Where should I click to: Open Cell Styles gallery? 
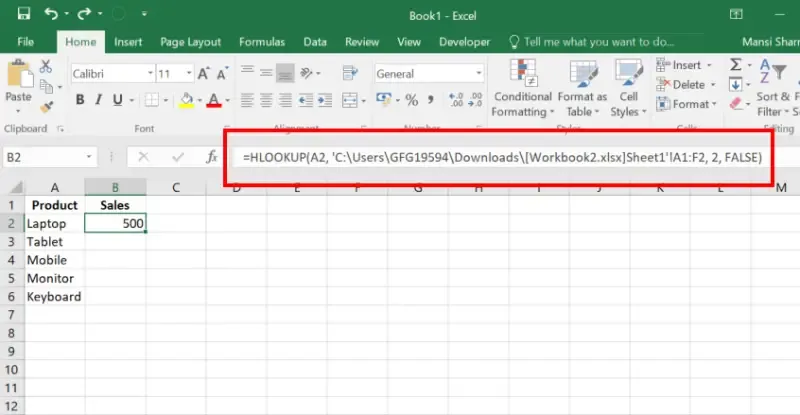628,88
